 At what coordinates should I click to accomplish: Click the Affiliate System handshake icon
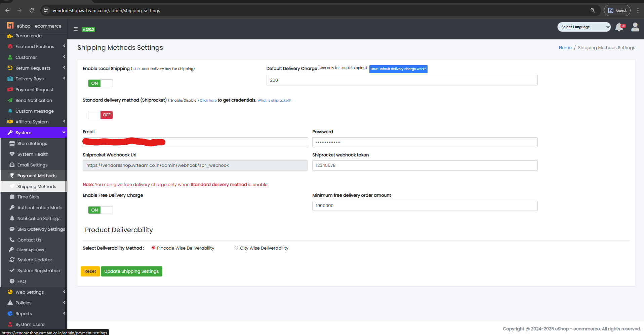[10, 122]
